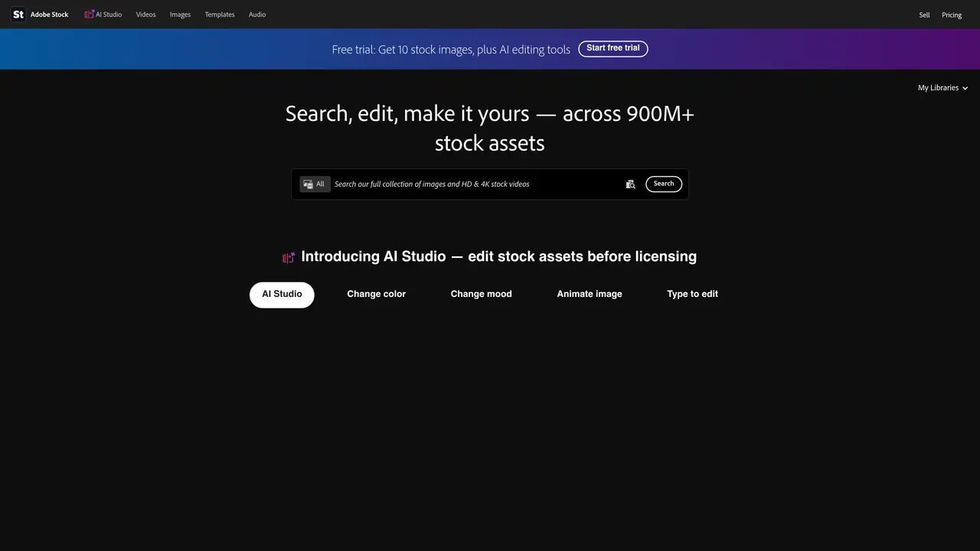980x551 pixels.
Task: Click the free trial banner text
Action: (x=451, y=50)
